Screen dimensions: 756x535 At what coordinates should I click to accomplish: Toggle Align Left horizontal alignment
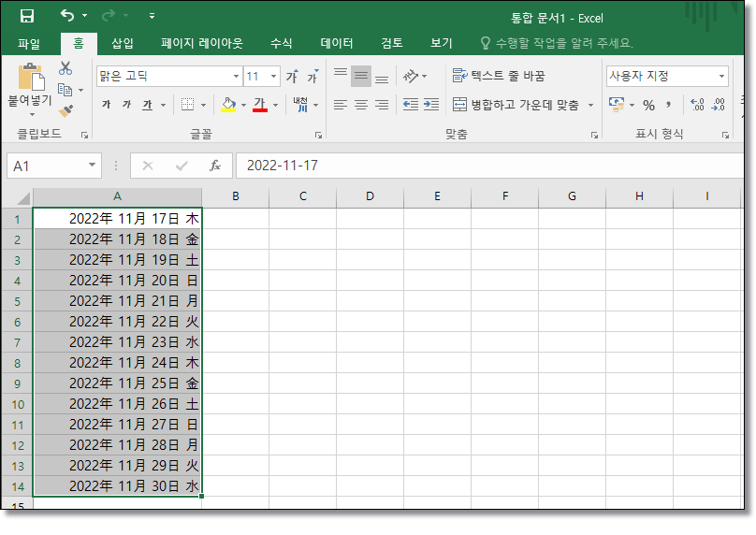point(341,105)
